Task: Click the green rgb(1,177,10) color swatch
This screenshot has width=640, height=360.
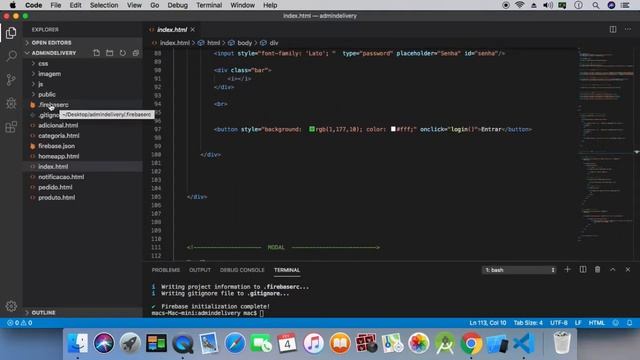Action: click(x=312, y=129)
